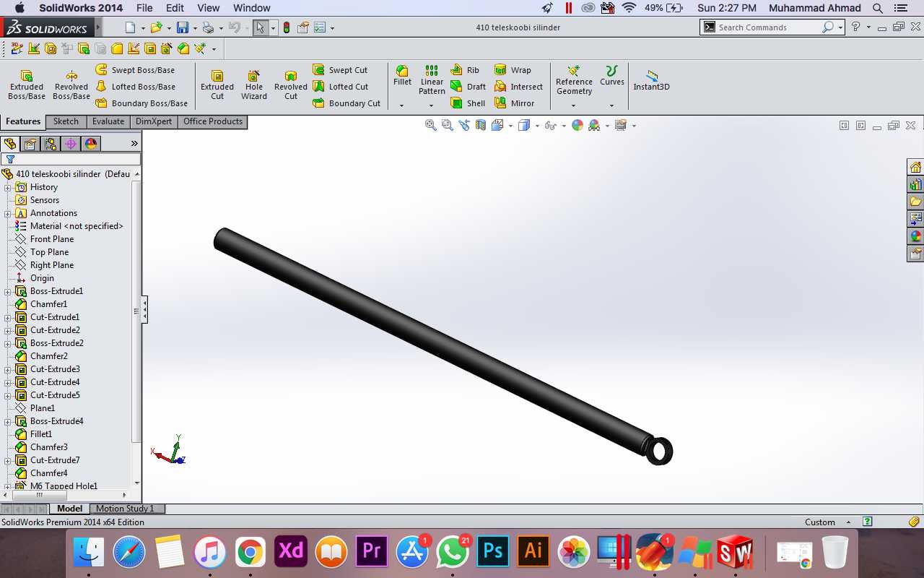Expand the Linear Pattern dropdown arrow

[x=432, y=105]
